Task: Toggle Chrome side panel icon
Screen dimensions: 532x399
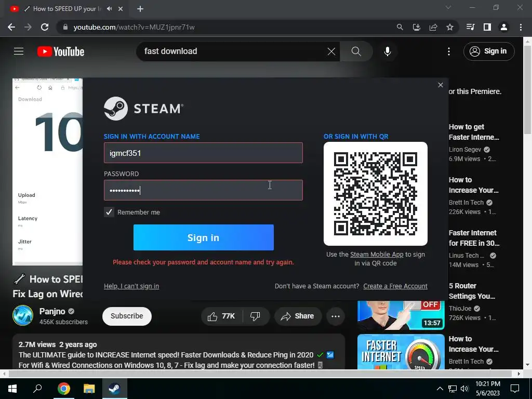Action: pos(487,27)
